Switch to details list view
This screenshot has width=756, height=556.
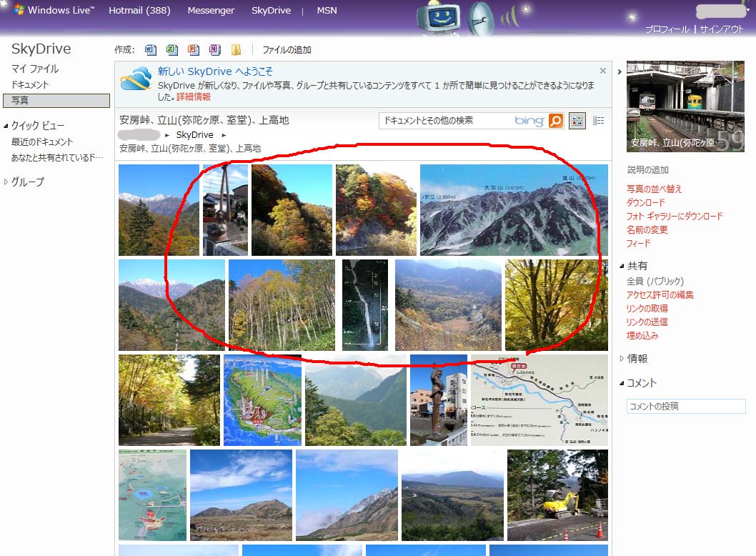pos(599,121)
